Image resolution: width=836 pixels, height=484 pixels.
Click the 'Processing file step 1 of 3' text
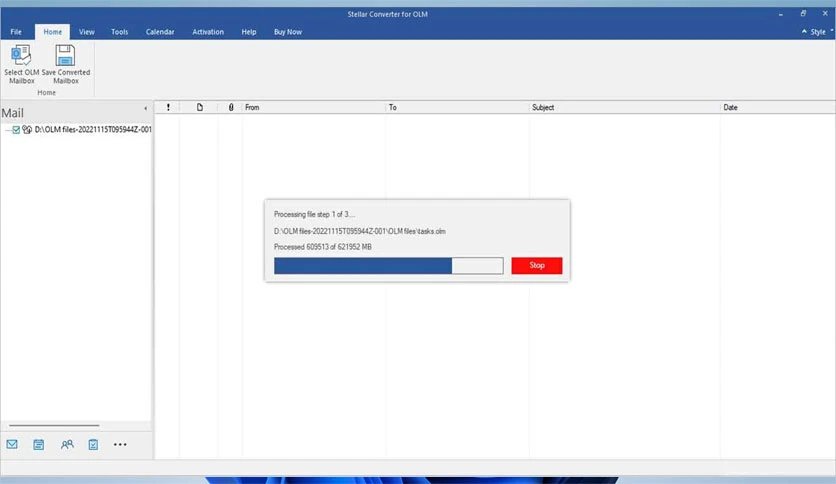pyautogui.click(x=314, y=214)
